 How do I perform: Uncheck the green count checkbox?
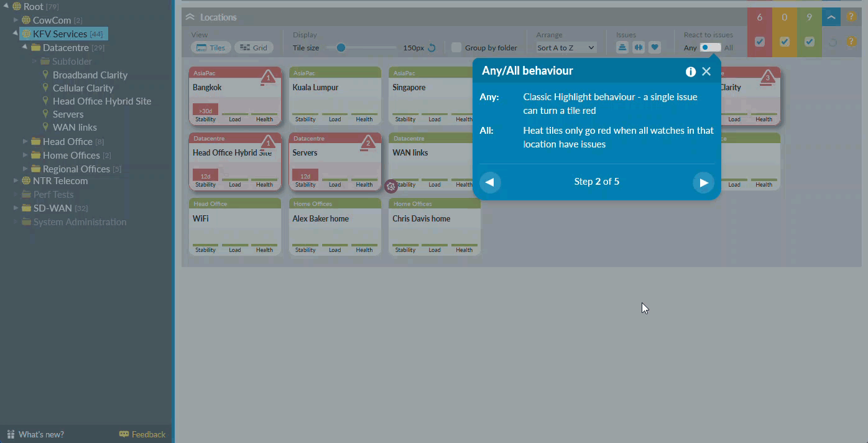click(809, 42)
